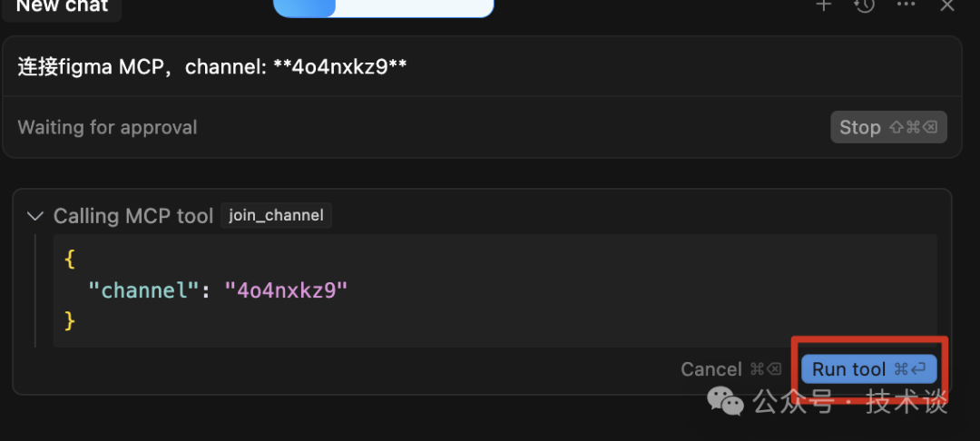This screenshot has height=441, width=980.
Task: Click the WeChat logo watermark icon
Action: (x=726, y=400)
